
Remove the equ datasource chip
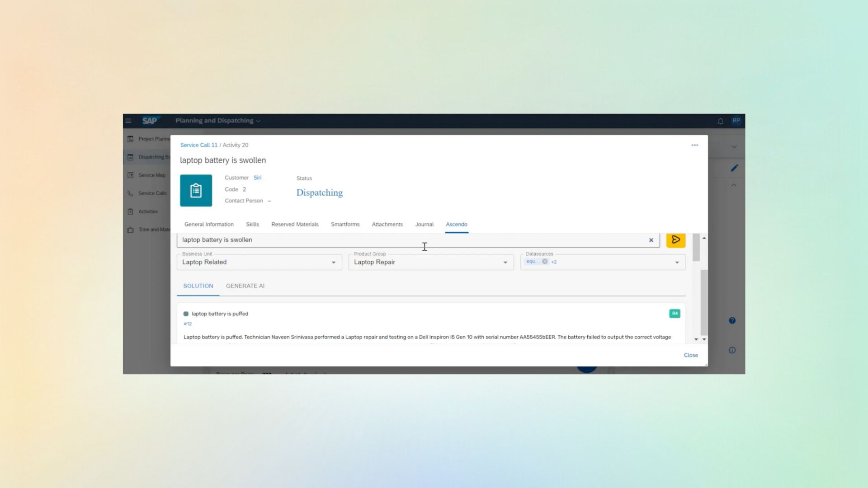click(x=545, y=262)
